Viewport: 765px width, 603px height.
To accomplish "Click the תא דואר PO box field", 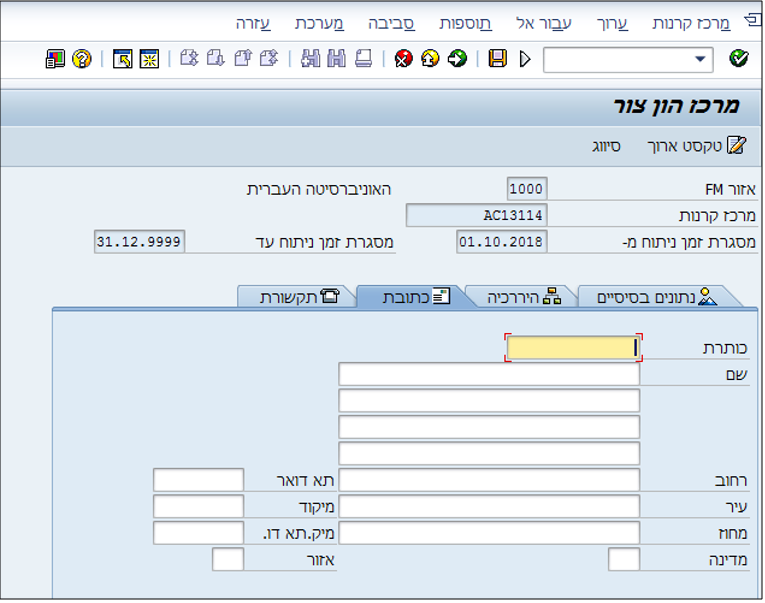I will click(x=198, y=480).
